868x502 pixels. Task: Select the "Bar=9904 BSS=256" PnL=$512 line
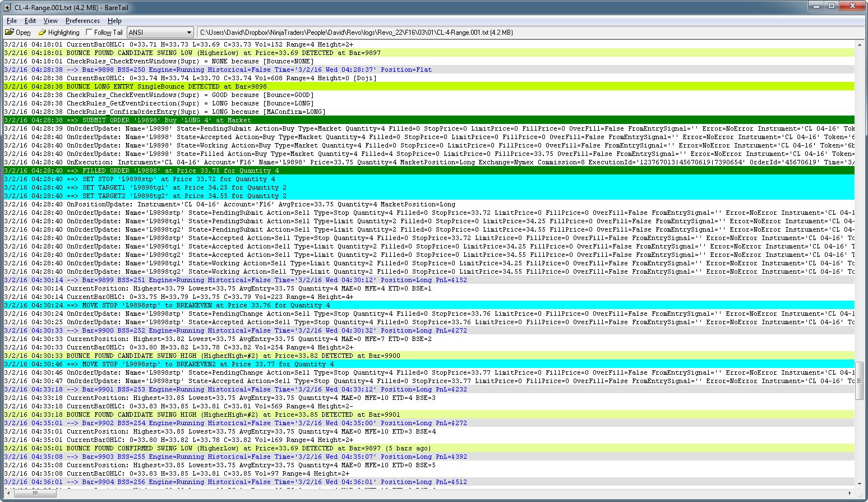pos(429,482)
